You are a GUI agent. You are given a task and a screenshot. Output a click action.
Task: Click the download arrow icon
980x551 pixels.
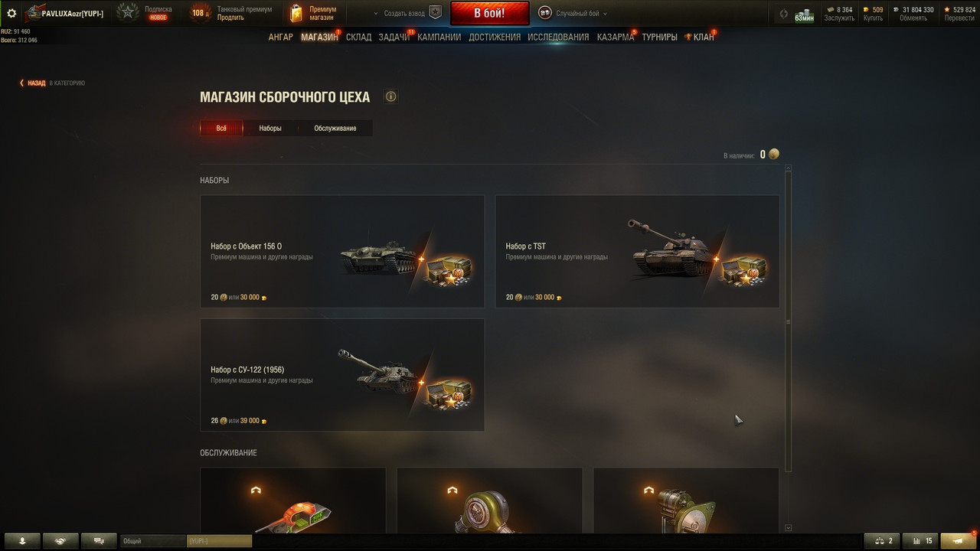(x=21, y=540)
